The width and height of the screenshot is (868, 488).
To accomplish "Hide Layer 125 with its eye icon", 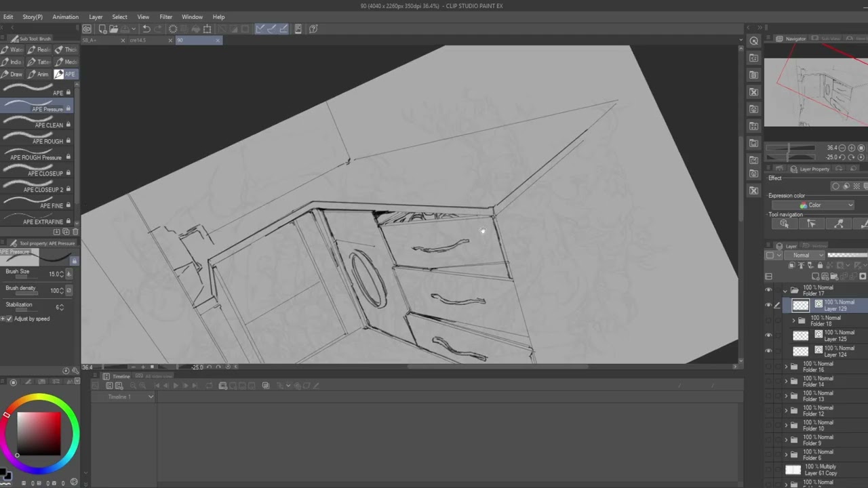I will 768,335.
